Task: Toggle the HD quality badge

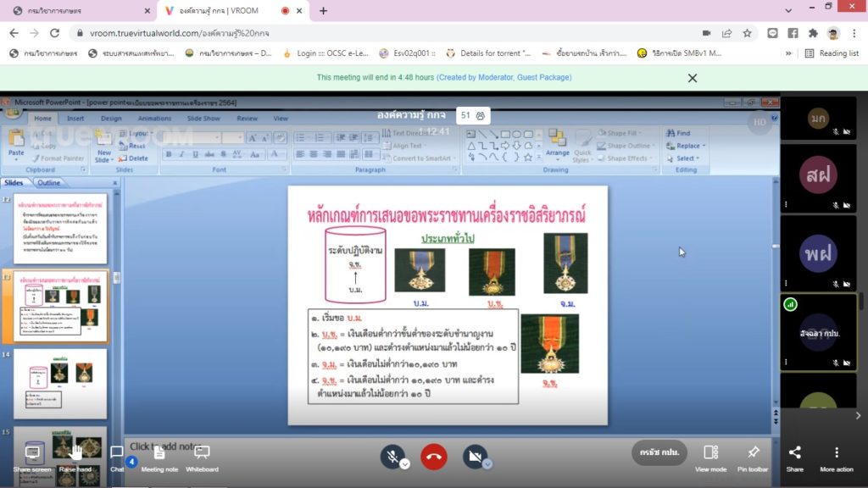Action: (x=759, y=122)
